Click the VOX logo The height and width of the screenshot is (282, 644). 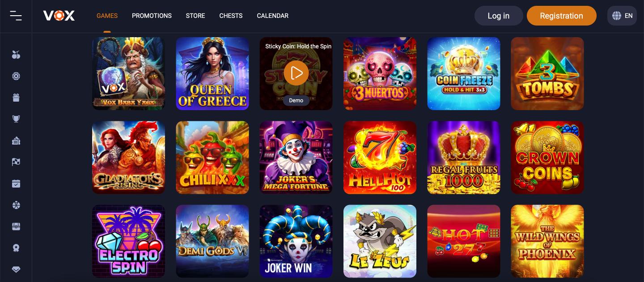[59, 16]
